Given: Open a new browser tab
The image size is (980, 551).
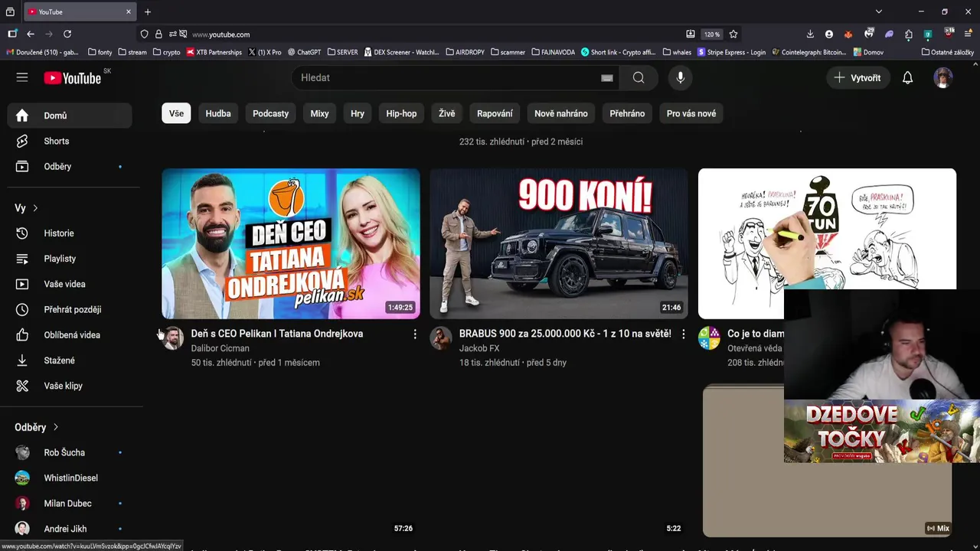Looking at the screenshot, I should pyautogui.click(x=148, y=11).
